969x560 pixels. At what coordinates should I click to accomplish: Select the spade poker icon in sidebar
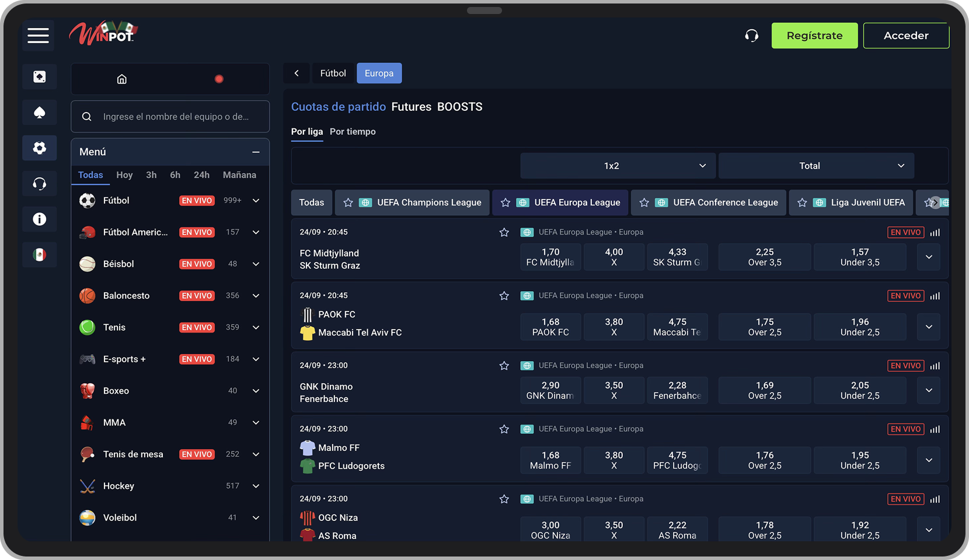[x=39, y=113]
